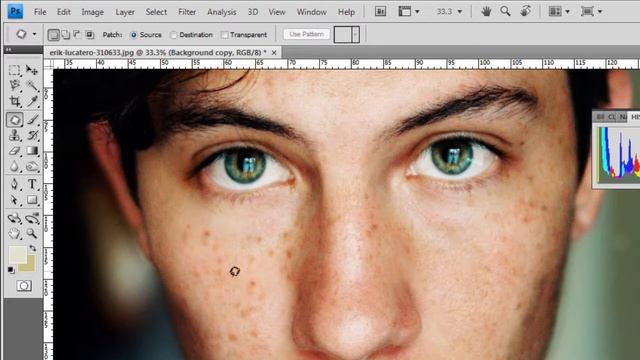Open the Screen Mode dropdown arrow
This screenshot has height=360, width=640.
(600, 12)
